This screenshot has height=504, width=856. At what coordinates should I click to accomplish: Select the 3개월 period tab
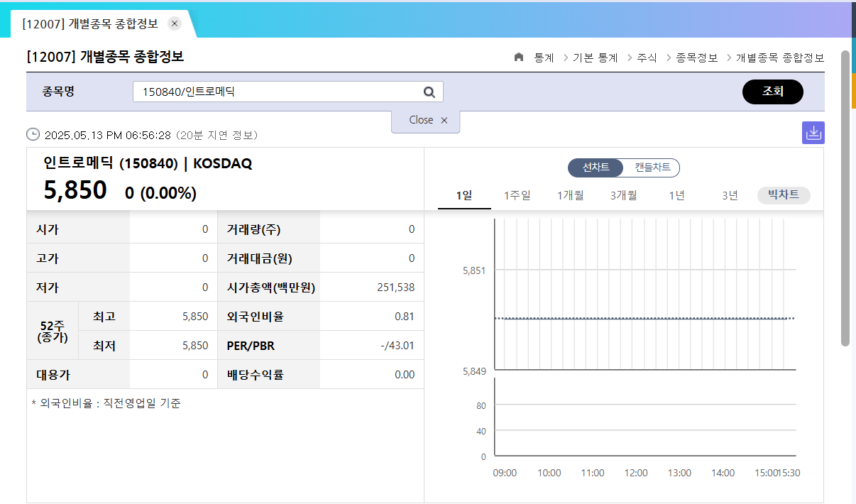[623, 195]
